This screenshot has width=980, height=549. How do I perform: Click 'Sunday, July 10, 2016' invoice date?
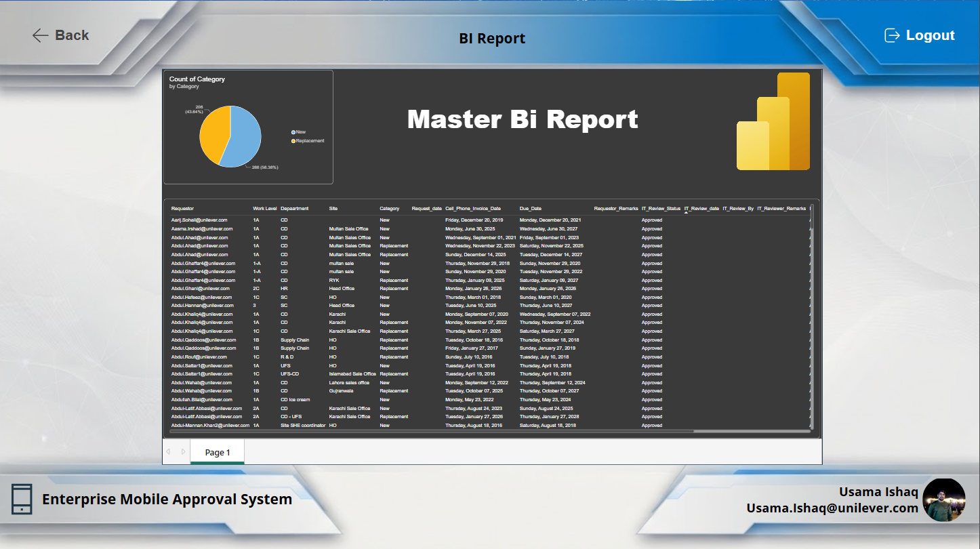pos(468,357)
